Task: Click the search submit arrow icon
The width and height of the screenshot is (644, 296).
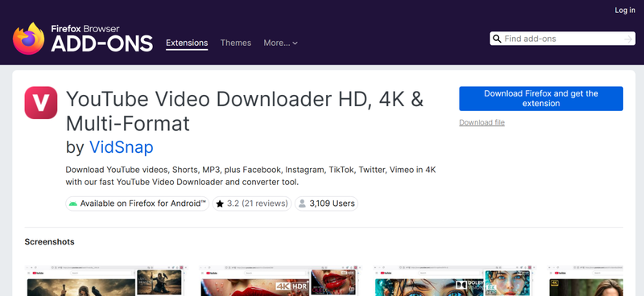Action: [x=628, y=39]
